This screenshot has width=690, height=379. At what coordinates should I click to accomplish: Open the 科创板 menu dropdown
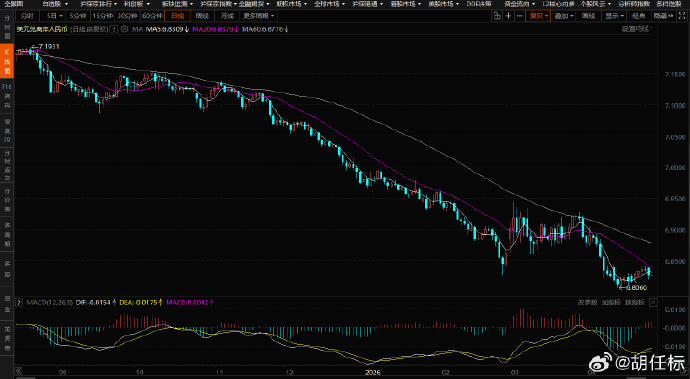(x=136, y=4)
